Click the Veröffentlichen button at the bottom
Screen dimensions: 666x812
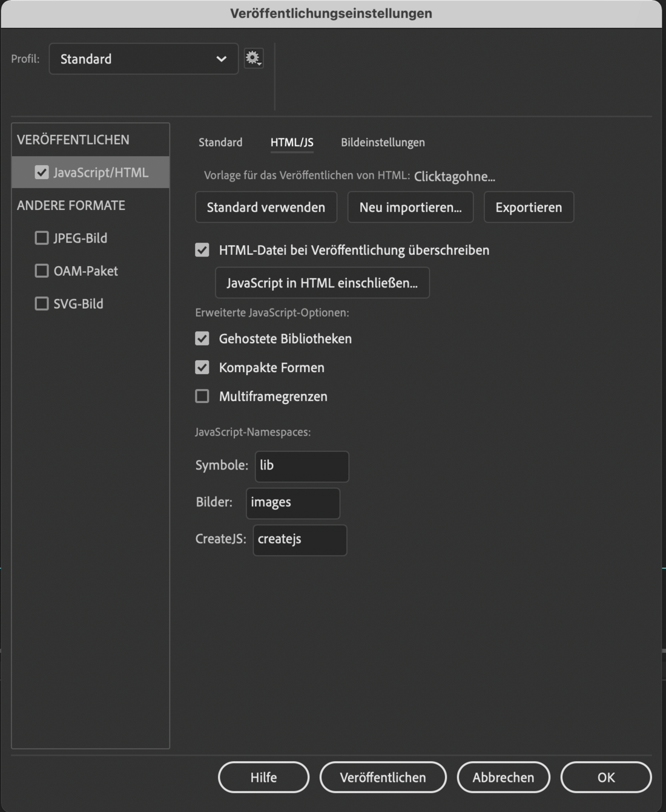point(383,777)
